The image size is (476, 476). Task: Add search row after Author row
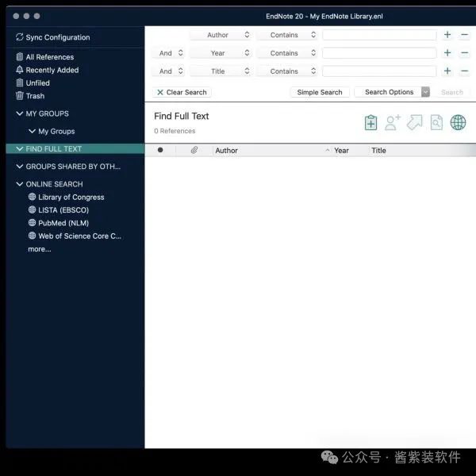click(x=447, y=35)
